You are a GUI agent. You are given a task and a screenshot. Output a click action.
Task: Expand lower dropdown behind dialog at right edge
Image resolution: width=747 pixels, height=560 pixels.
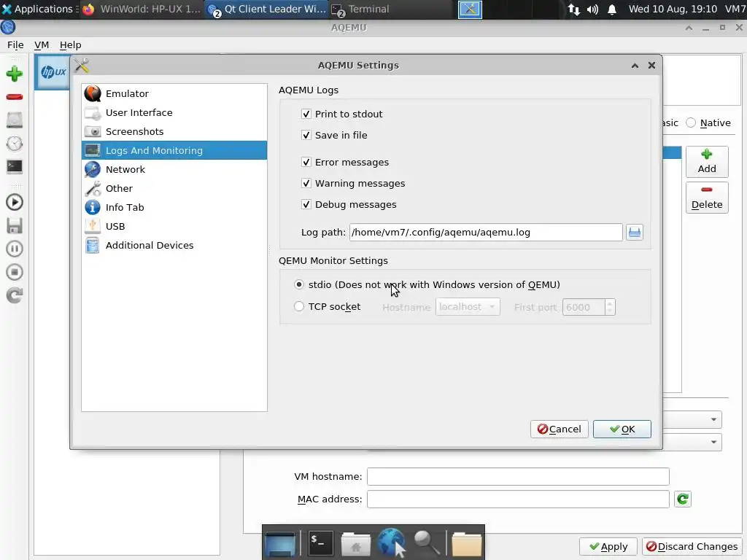click(x=713, y=442)
